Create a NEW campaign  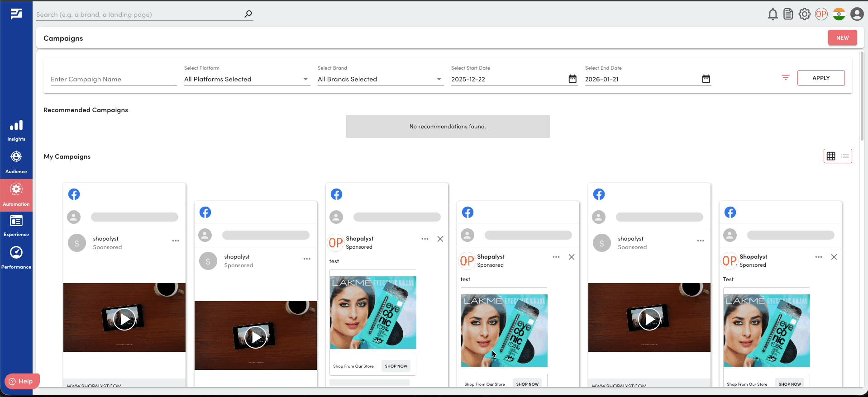click(x=842, y=38)
